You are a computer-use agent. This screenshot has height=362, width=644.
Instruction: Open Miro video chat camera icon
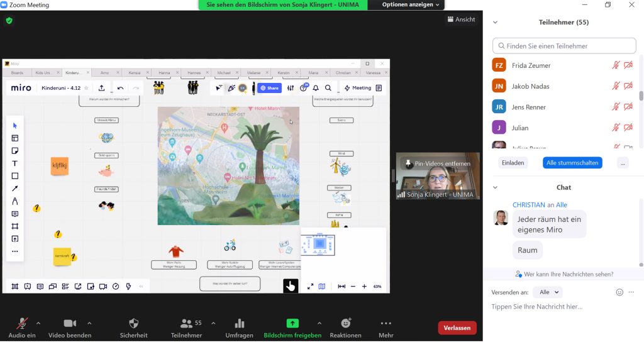(103, 287)
